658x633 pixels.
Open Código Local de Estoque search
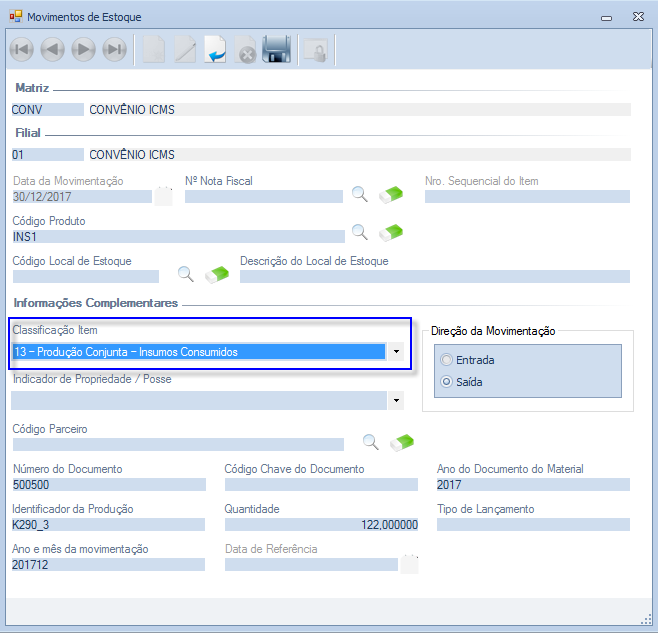(185, 273)
